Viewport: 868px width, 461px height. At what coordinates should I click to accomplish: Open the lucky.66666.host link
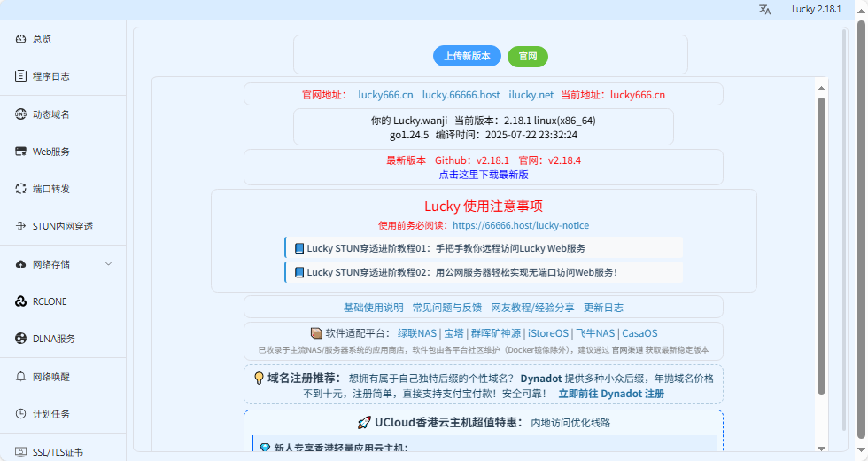461,95
